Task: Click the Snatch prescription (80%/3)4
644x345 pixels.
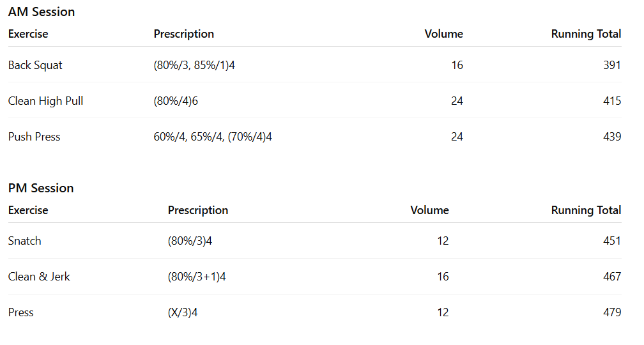Action: click(x=190, y=241)
